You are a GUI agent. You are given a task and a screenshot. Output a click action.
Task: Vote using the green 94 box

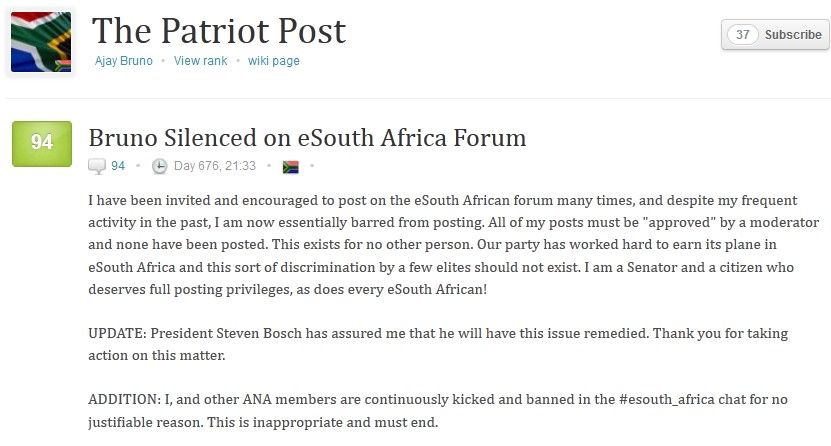41,143
